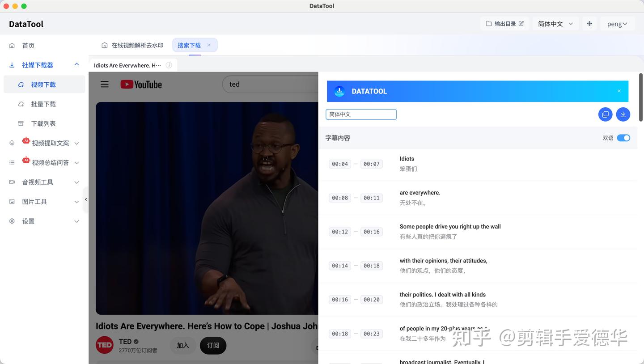Image resolution: width=644 pixels, height=364 pixels.
Task: Click subtitle 'their politics. I dealt with all kinds'
Action: pyautogui.click(x=442, y=295)
